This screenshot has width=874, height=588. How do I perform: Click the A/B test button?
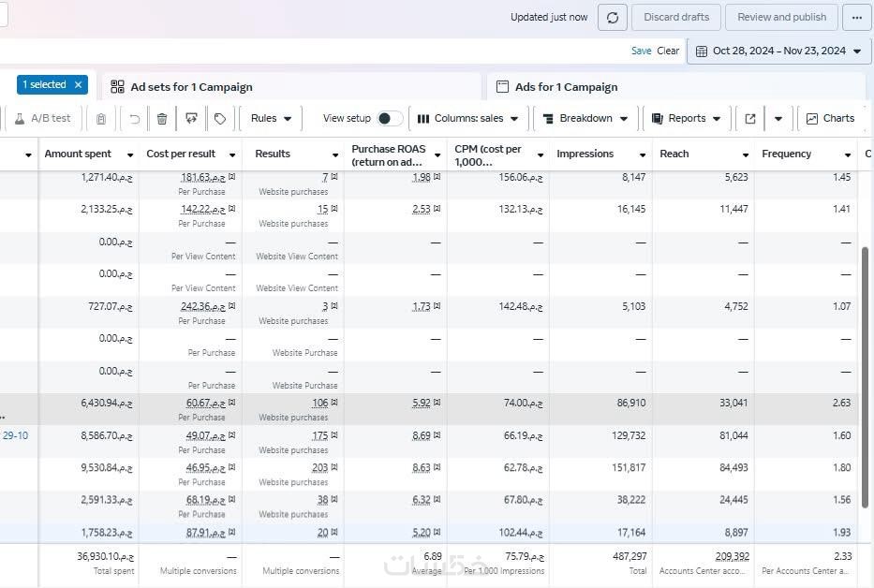(x=42, y=118)
